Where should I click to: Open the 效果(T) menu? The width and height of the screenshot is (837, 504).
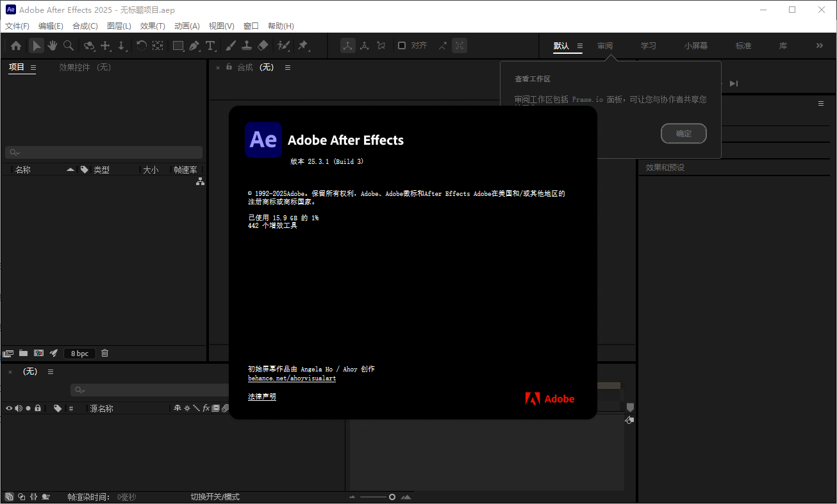(x=153, y=26)
